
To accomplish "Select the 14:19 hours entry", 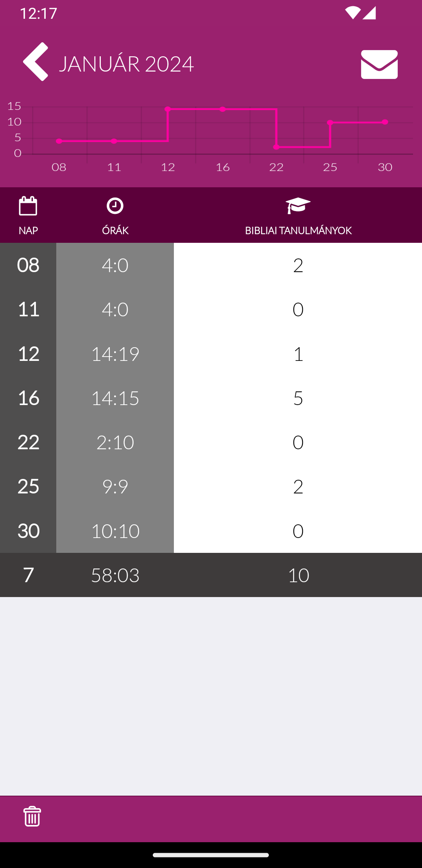I will click(x=115, y=354).
